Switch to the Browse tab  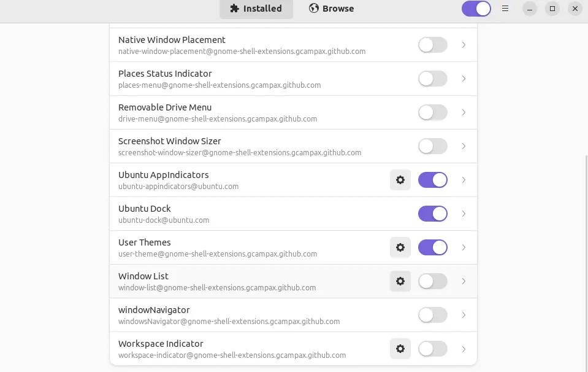(x=332, y=9)
